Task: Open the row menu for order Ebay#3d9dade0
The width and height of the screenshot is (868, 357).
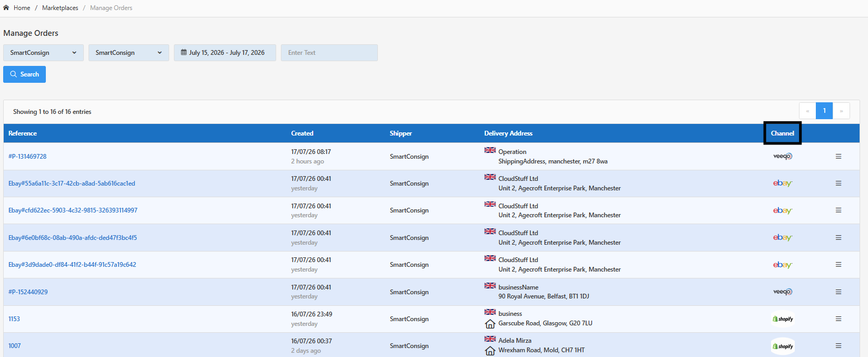Action: point(838,265)
